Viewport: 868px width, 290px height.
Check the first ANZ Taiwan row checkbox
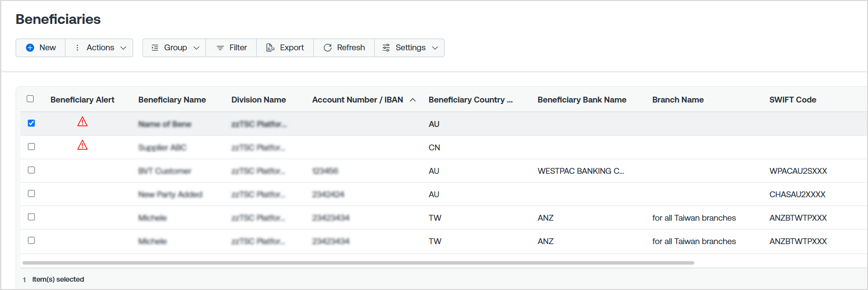click(x=31, y=217)
